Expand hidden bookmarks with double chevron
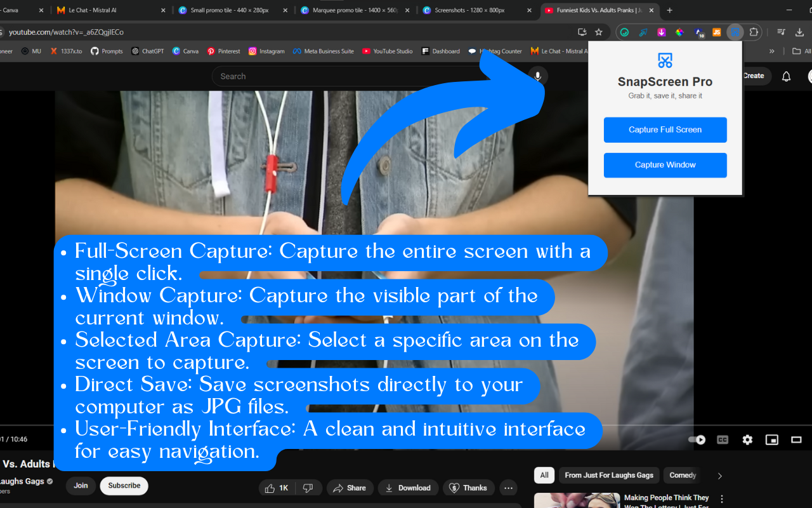812x508 pixels. [x=771, y=51]
